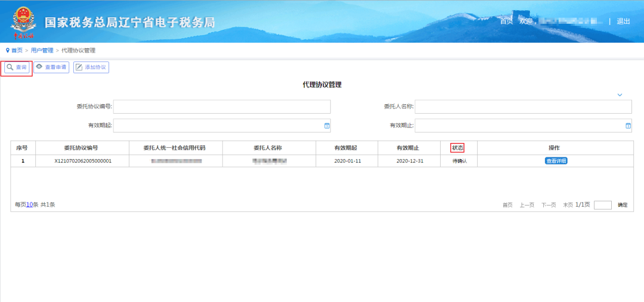Open 用户管理 in the breadcrumb

tap(42, 51)
